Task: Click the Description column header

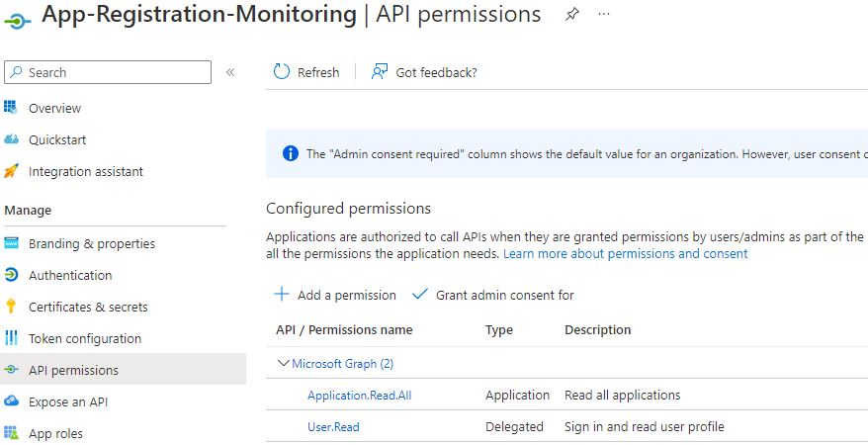Action: point(597,330)
